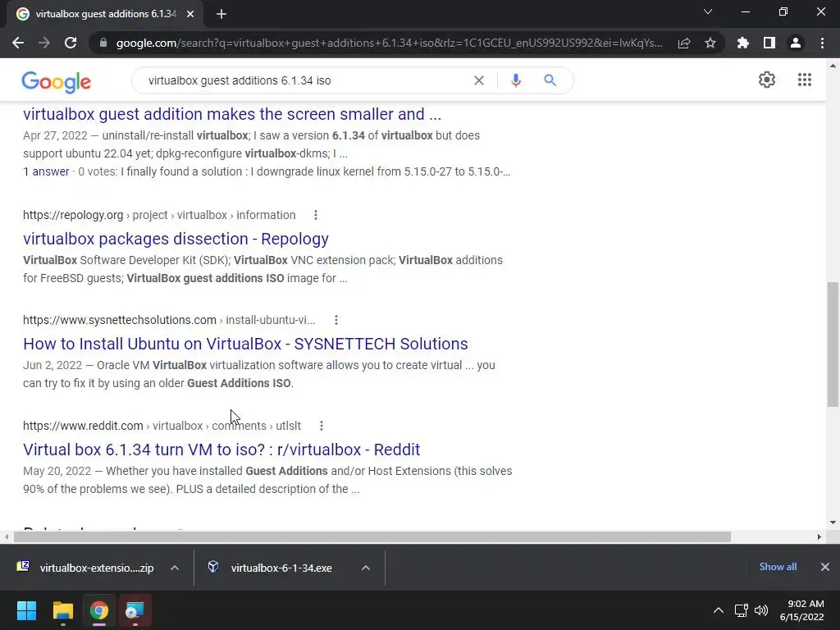Open 'virtualbox guest addition makes the screen smaller' result

click(232, 114)
